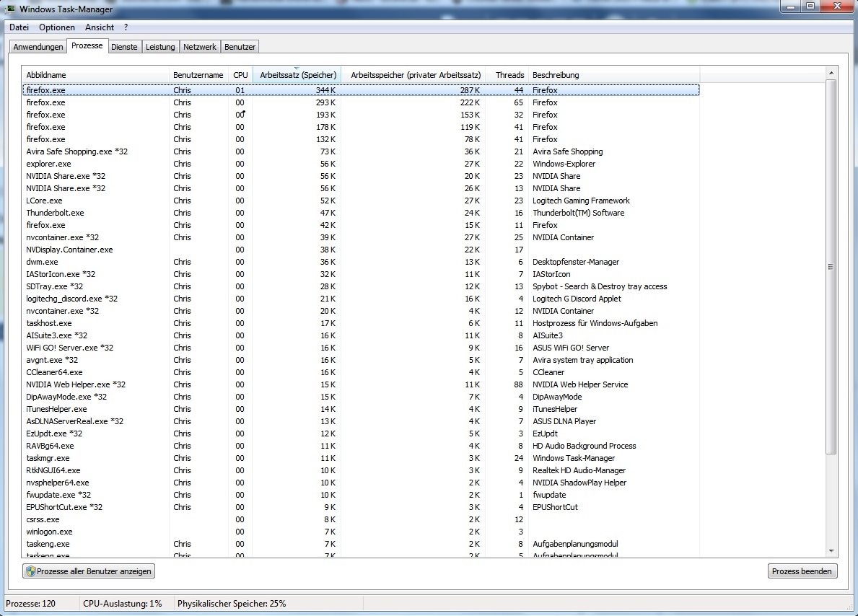
Task: Switch to the Anwendungen tab
Action: [x=38, y=47]
